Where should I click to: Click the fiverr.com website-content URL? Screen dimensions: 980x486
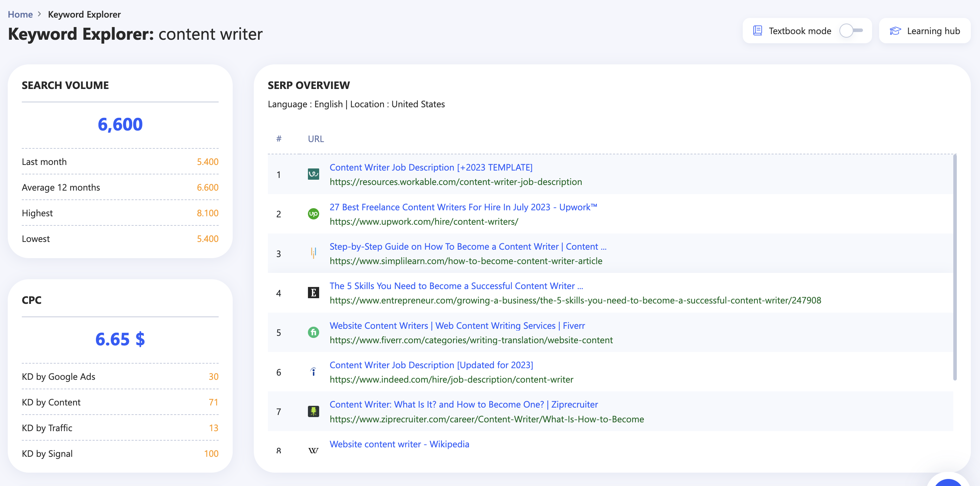(x=471, y=340)
